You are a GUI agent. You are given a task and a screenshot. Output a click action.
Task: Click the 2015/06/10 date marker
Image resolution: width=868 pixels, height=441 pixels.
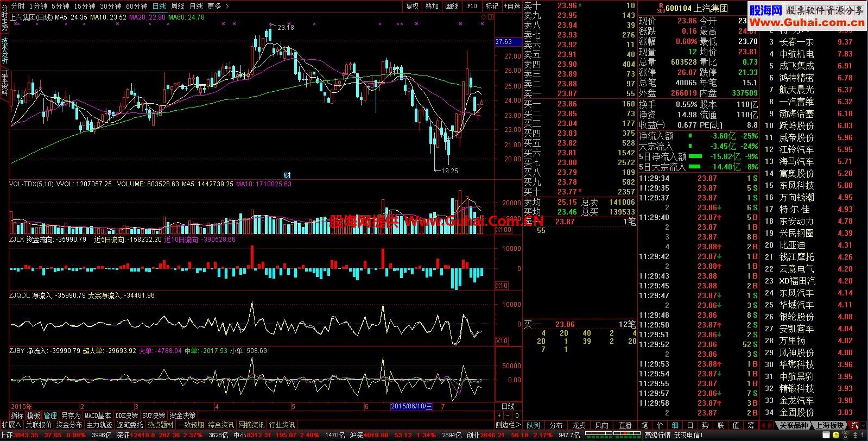[411, 406]
